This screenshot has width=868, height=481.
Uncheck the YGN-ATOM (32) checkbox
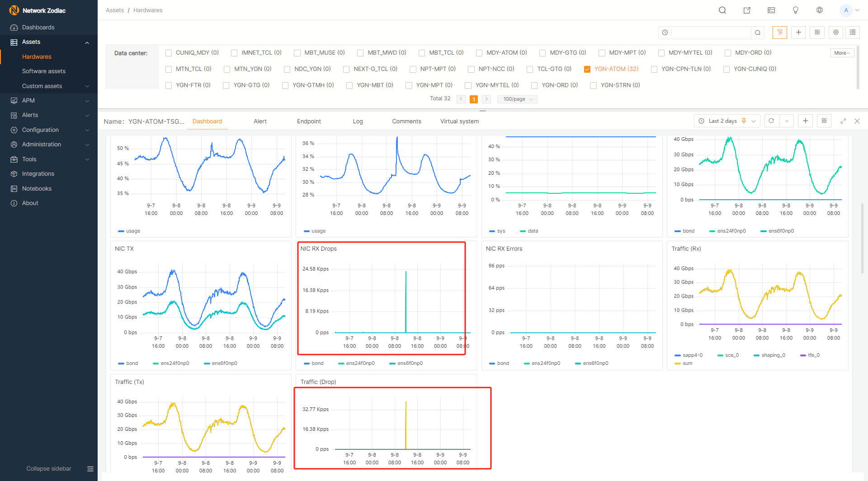tap(587, 69)
